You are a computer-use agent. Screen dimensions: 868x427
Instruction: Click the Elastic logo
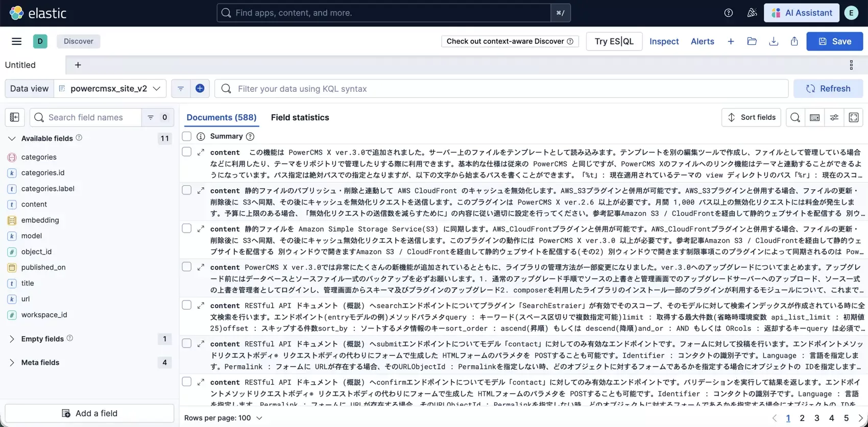click(38, 13)
